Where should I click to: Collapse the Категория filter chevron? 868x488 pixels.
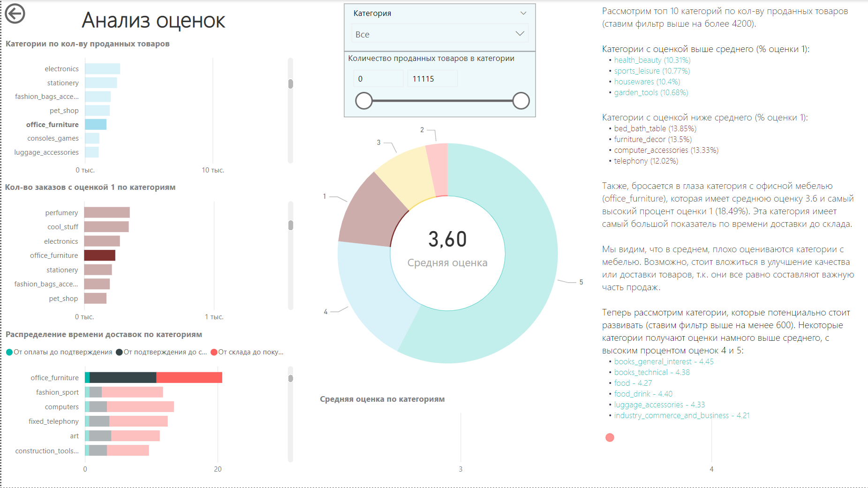click(x=522, y=13)
